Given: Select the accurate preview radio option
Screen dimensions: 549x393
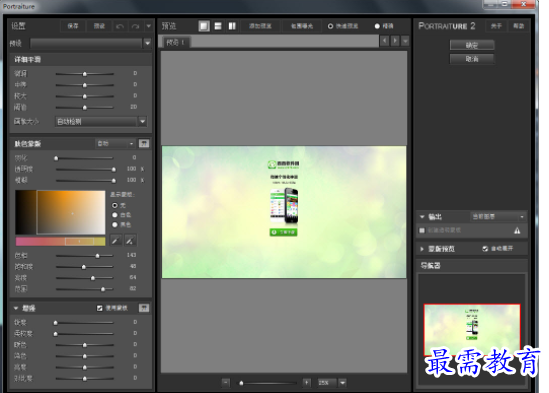Looking at the screenshot, I should 377,26.
